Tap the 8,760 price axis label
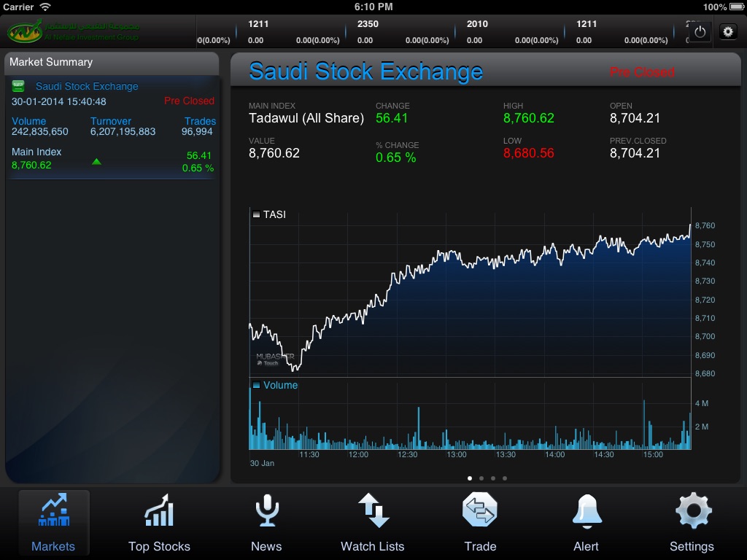The height and width of the screenshot is (560, 747). click(x=705, y=226)
